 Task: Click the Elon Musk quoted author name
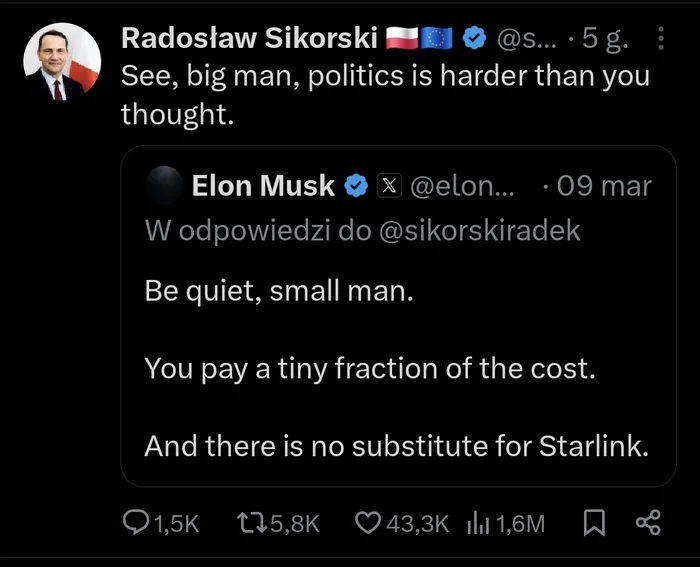(x=262, y=186)
